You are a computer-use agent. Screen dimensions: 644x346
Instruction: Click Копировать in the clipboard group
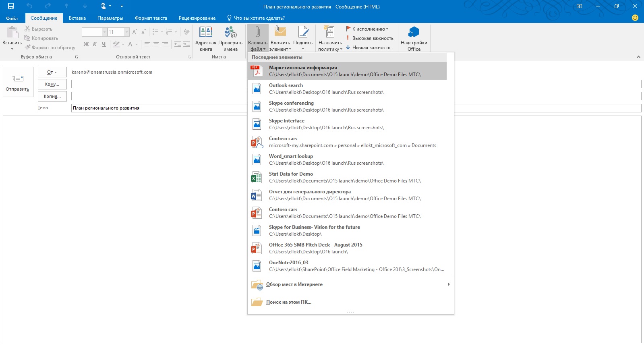coord(41,38)
